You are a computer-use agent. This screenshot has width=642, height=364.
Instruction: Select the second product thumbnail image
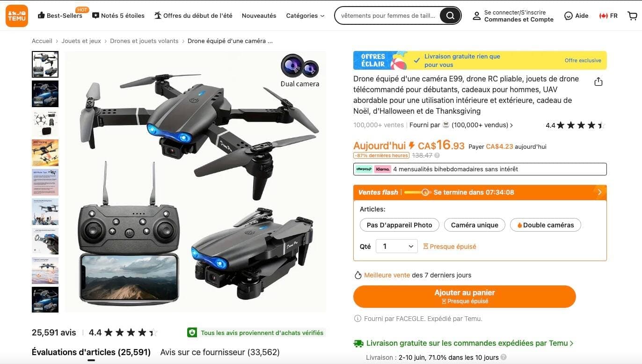click(45, 94)
